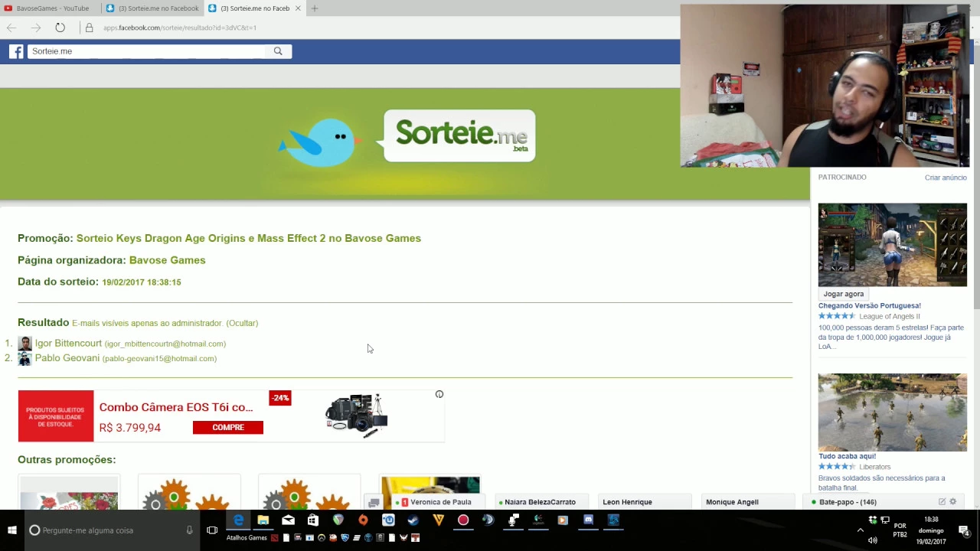This screenshot has height=551, width=980.
Task: Click the search magnifier icon in Facebook bar
Action: pyautogui.click(x=278, y=51)
